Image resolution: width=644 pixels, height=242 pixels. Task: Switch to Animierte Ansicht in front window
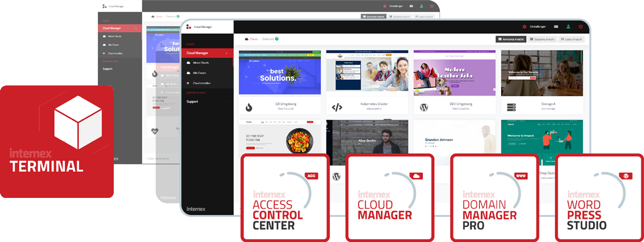pos(510,39)
